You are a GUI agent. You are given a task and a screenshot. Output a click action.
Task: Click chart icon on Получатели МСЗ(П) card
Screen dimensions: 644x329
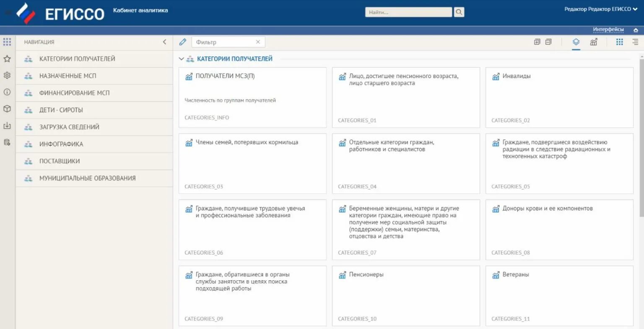(189, 76)
